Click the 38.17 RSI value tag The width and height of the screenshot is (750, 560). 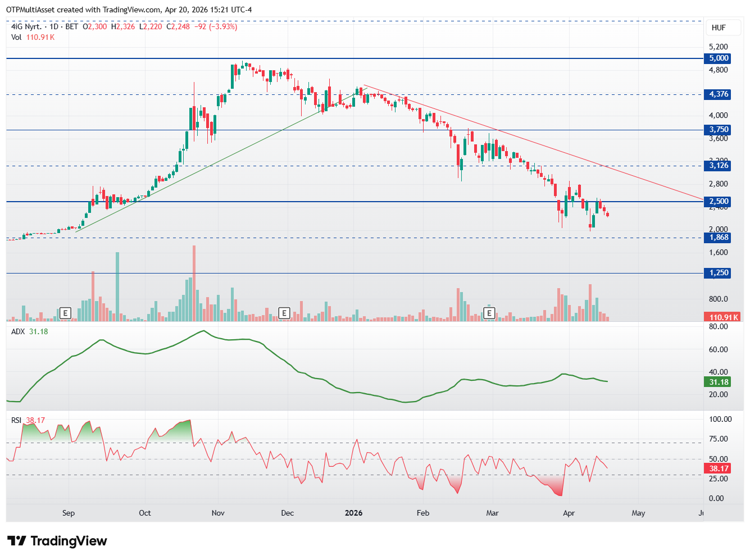[718, 468]
